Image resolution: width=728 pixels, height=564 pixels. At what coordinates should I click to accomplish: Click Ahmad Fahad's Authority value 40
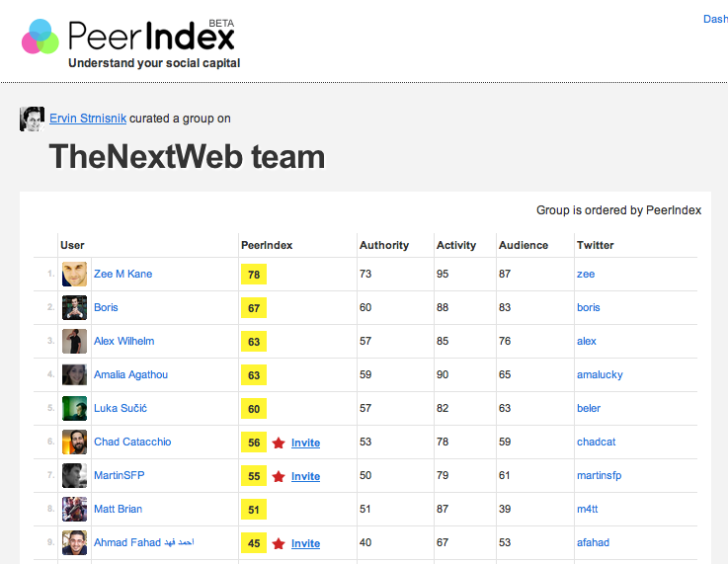pyautogui.click(x=365, y=542)
